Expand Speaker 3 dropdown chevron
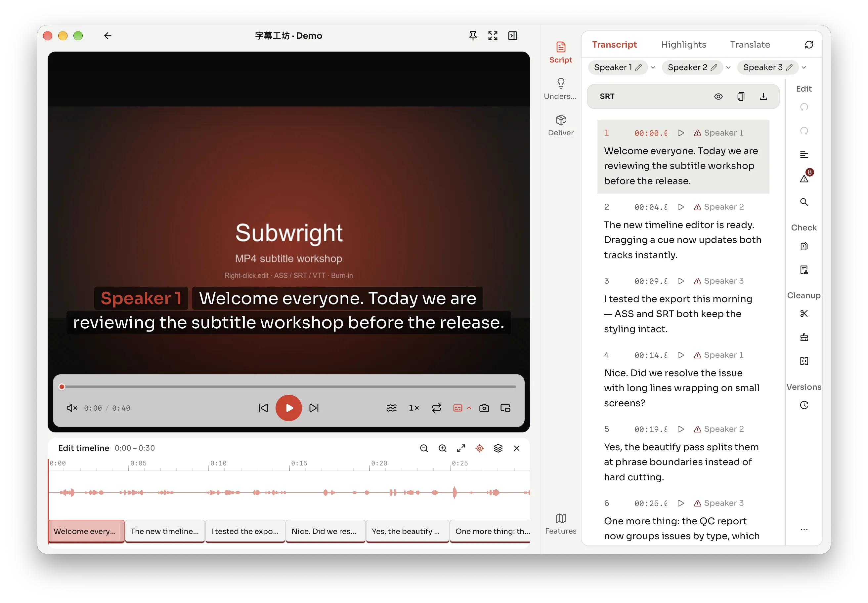 804,68
